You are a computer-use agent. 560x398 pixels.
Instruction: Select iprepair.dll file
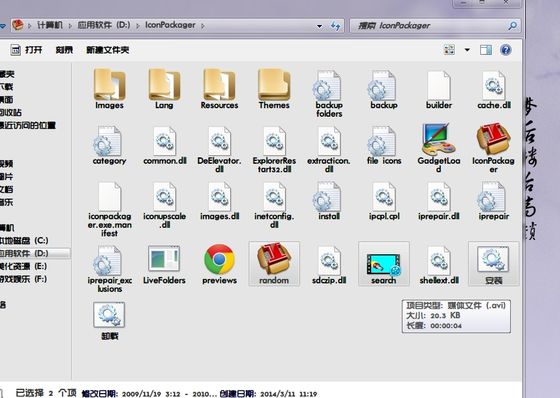point(439,200)
